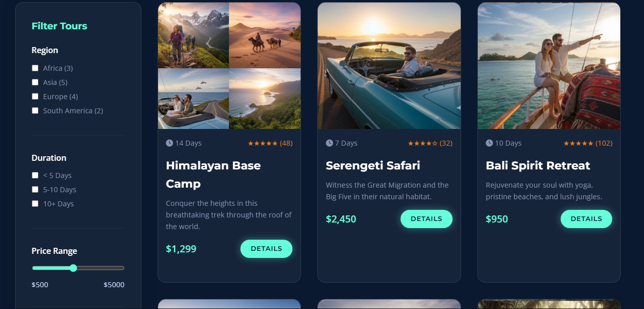Image resolution: width=644 pixels, height=309 pixels.
Task: Select the South America region checkbox
Action: click(35, 110)
